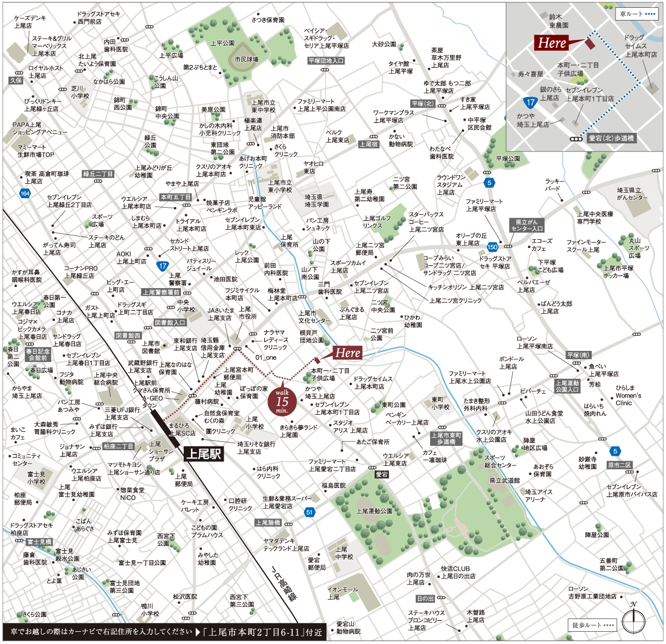Click the 車ルート legend box

[636, 14]
